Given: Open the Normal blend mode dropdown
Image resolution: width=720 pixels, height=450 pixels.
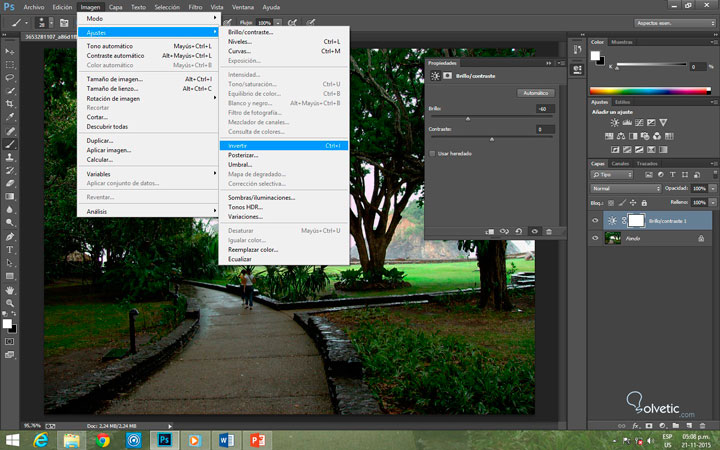Looking at the screenshot, I should point(625,189).
